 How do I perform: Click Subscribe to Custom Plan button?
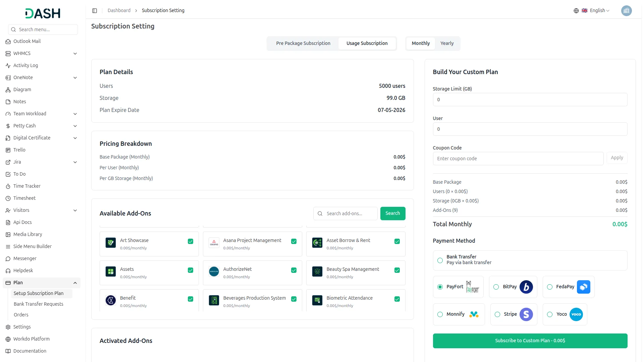tap(530, 341)
